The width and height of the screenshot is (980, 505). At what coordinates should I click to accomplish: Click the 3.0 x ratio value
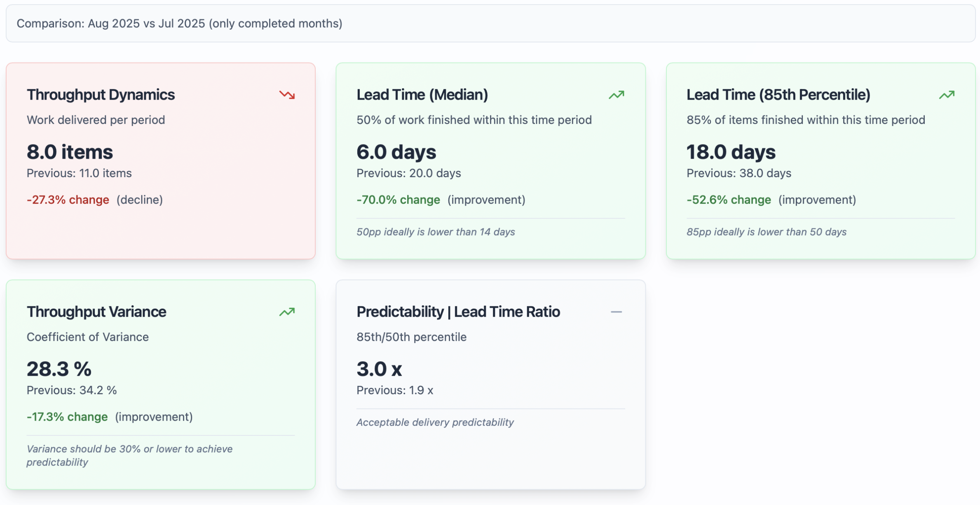(x=379, y=369)
